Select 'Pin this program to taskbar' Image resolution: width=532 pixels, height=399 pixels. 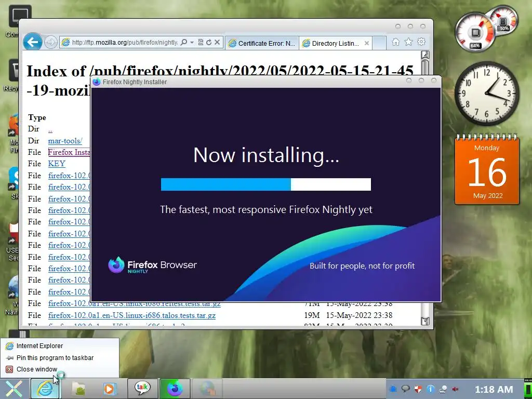coord(60,357)
